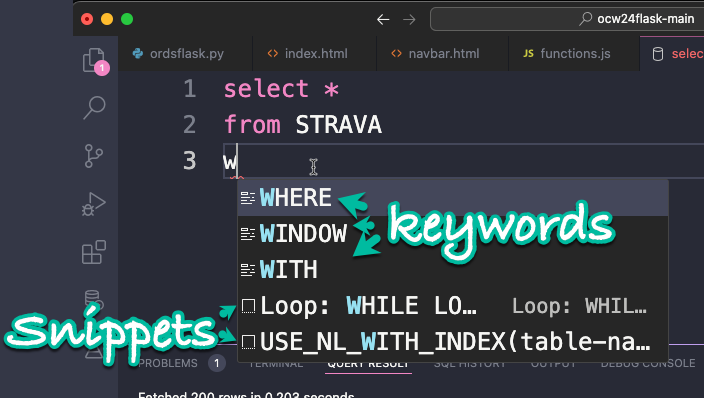Open the DEBUG CONSOLE panel tab
Screen dimensions: 704x398
[x=647, y=363]
